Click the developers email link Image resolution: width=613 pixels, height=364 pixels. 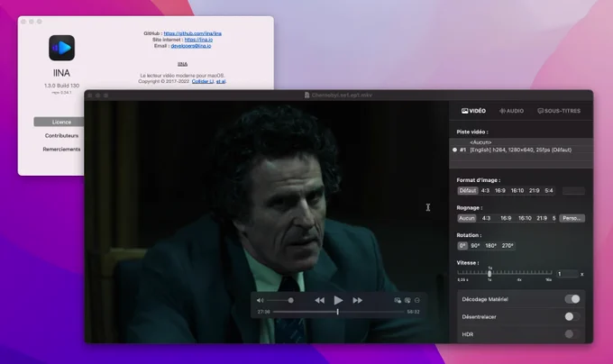point(191,46)
